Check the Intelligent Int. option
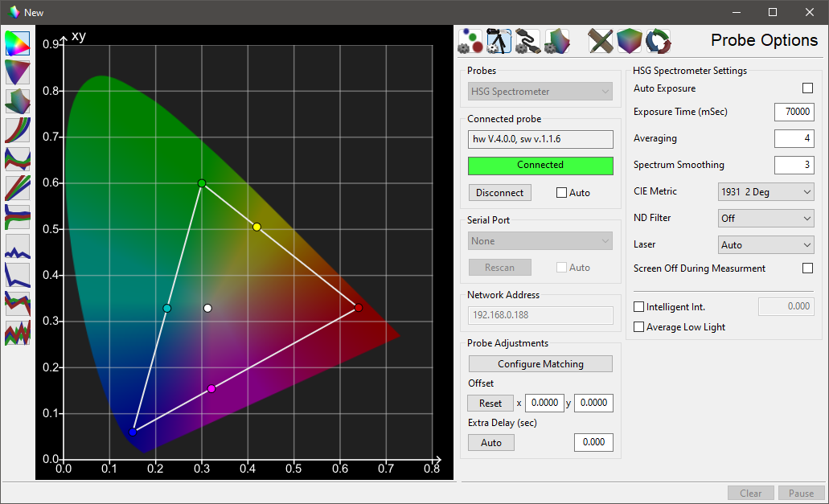 638,306
